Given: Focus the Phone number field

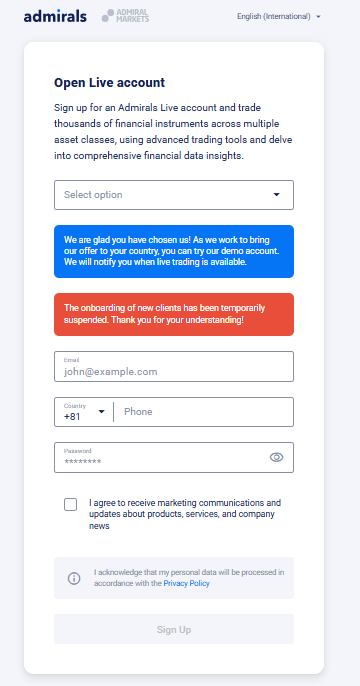Looking at the screenshot, I should point(203,412).
